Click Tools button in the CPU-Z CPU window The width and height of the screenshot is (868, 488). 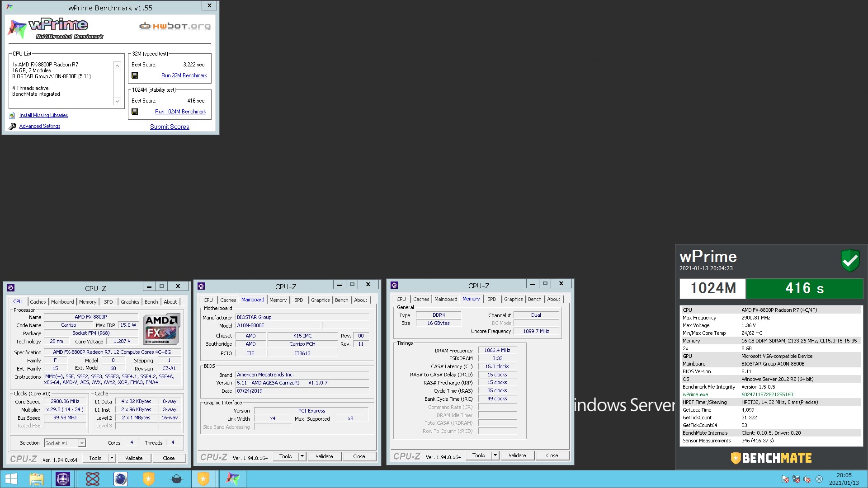click(95, 458)
